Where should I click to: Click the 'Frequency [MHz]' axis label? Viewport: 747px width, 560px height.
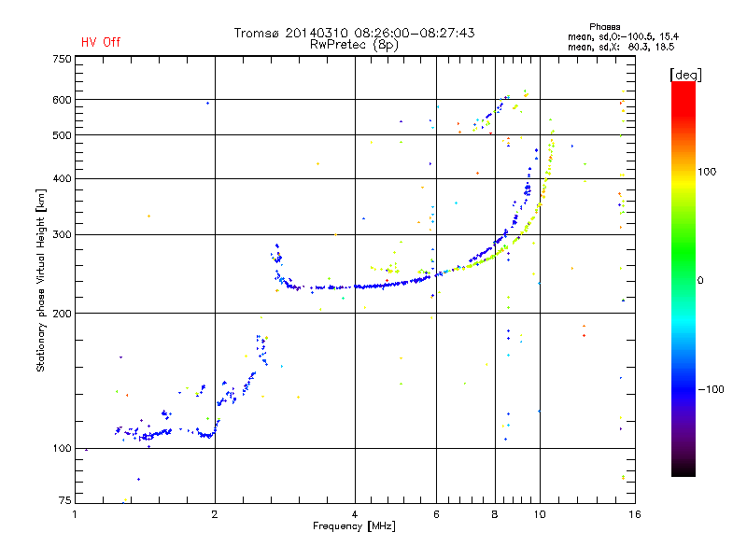[x=354, y=526]
